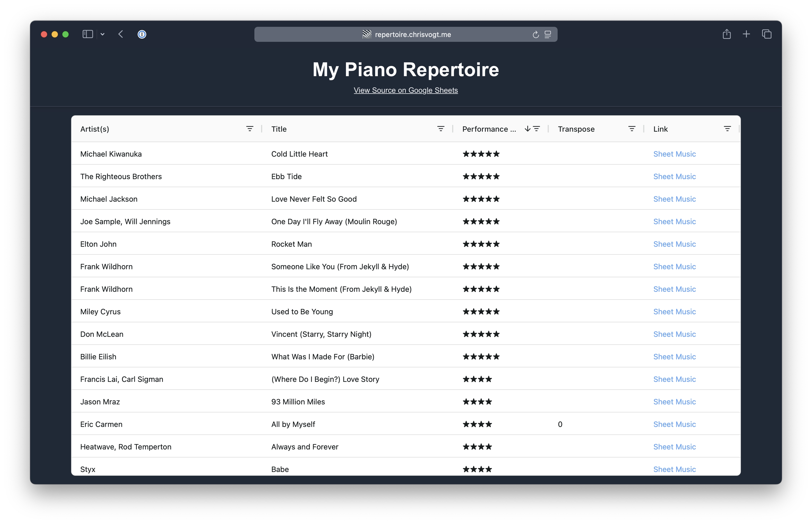Click the Performance sort descending arrow
The image size is (812, 524).
[527, 129]
